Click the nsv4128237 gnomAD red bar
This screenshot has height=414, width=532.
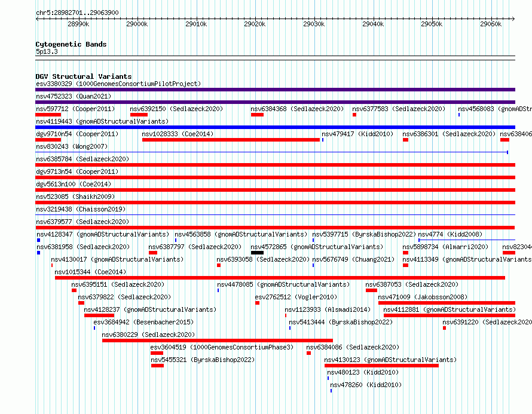coord(99,315)
